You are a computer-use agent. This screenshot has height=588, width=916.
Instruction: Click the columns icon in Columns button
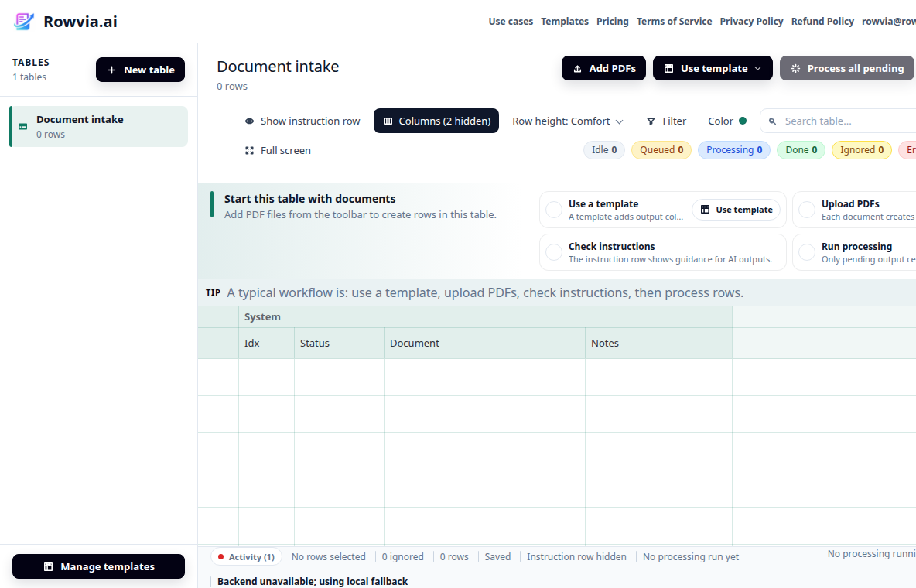(x=388, y=121)
